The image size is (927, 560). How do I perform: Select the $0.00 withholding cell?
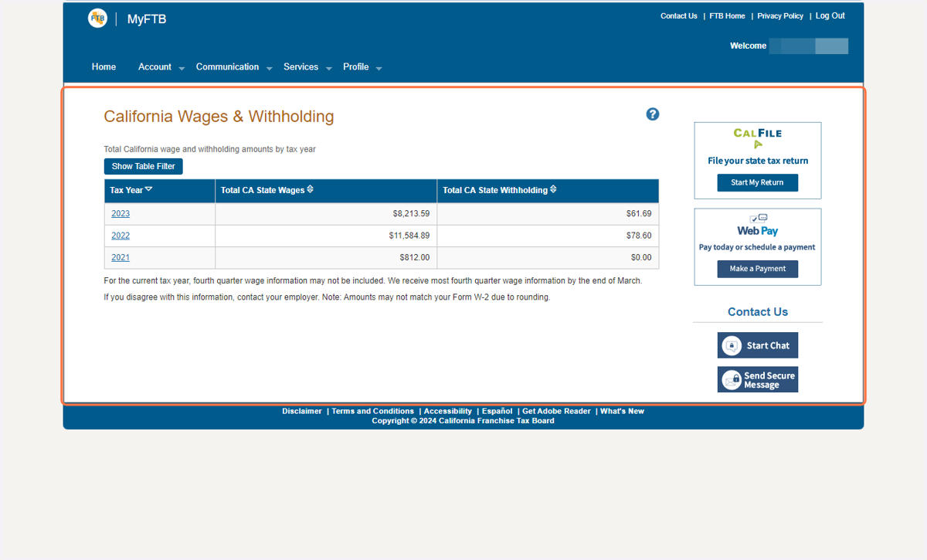(548, 257)
